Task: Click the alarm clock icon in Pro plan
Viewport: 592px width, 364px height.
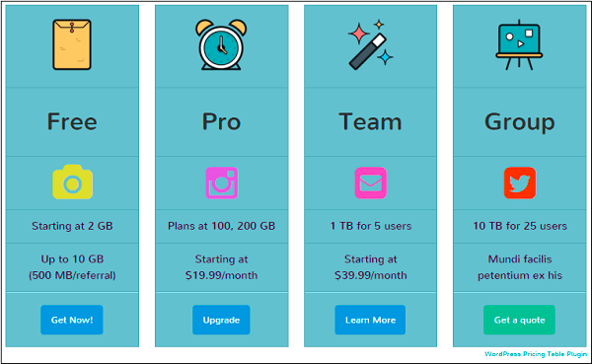Action: (x=221, y=44)
